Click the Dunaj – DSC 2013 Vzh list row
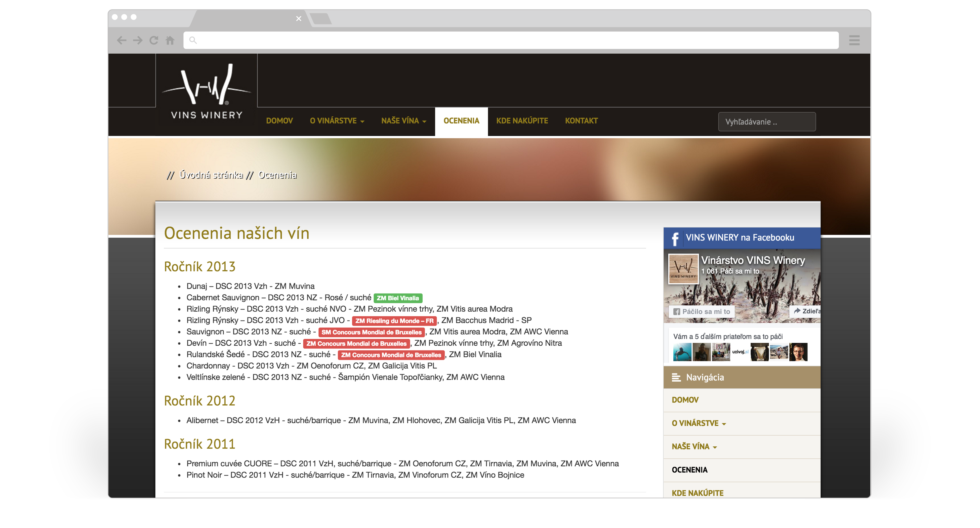This screenshot has width=980, height=528. click(x=250, y=286)
